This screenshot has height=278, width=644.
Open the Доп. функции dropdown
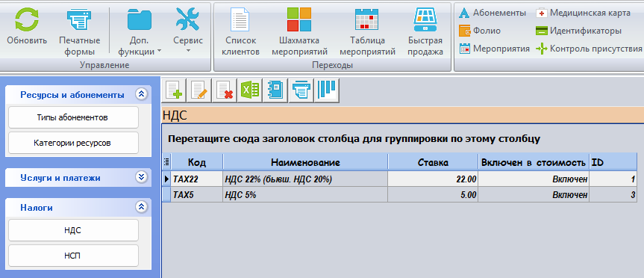[140, 32]
